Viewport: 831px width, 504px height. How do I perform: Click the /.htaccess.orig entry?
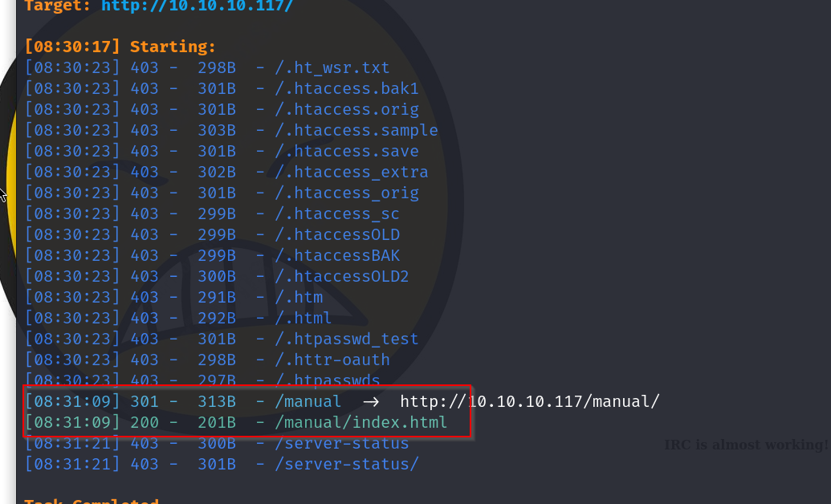click(x=348, y=109)
